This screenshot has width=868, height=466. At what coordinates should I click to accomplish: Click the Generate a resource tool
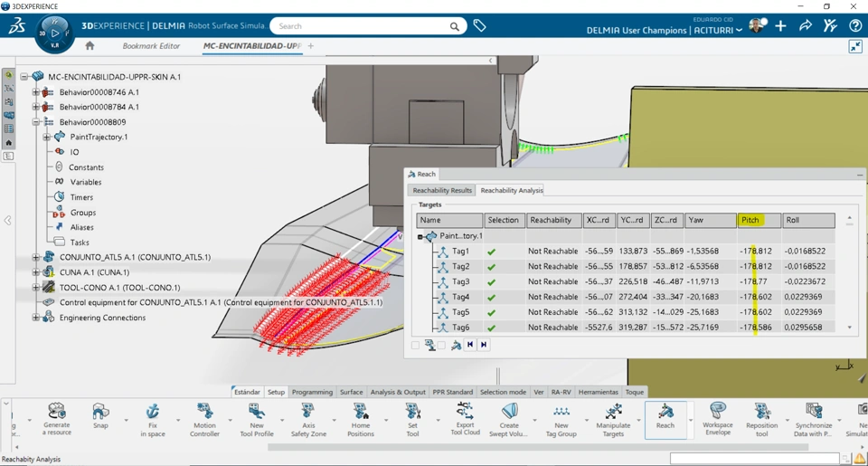coord(56,419)
